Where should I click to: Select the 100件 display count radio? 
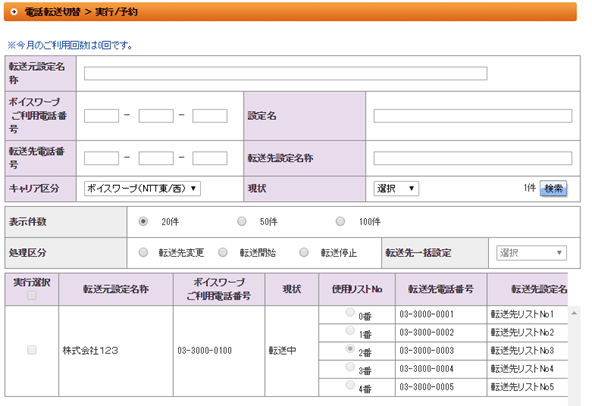click(x=340, y=221)
